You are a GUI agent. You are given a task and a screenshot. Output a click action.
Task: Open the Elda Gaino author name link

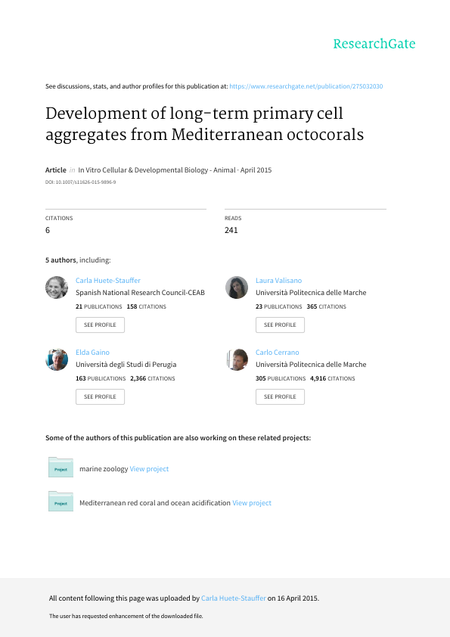[x=93, y=352]
